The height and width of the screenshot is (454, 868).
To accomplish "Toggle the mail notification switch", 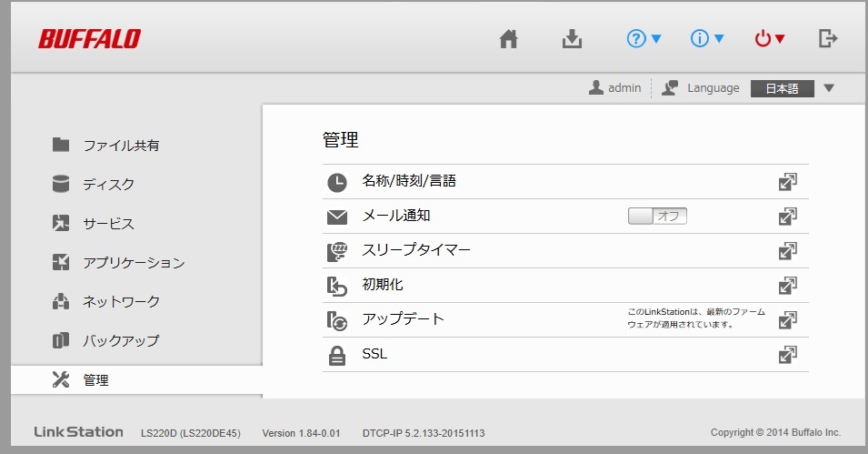I will tap(656, 217).
